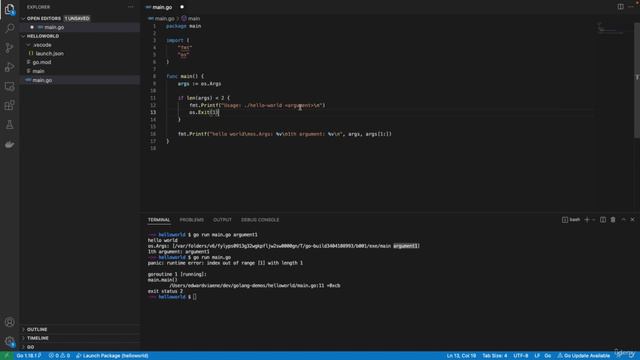
Task: Maximize the panel with up chevron
Action: point(623,220)
